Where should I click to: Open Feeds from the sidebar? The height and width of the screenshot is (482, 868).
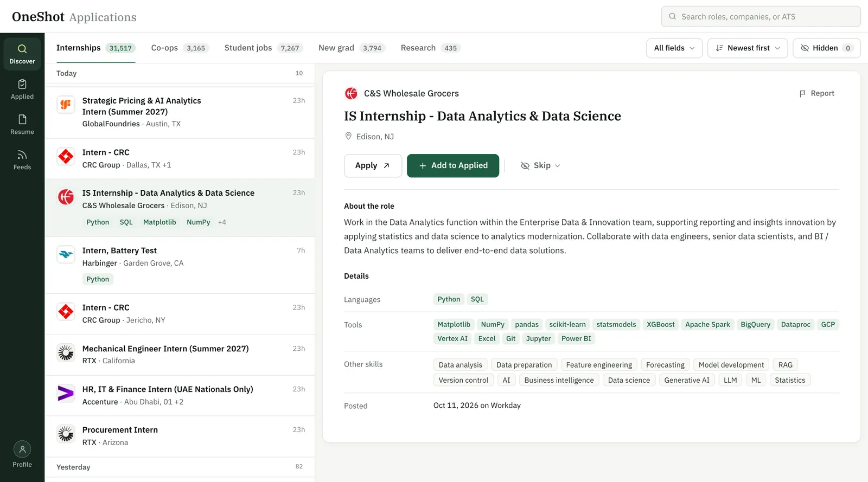click(22, 160)
